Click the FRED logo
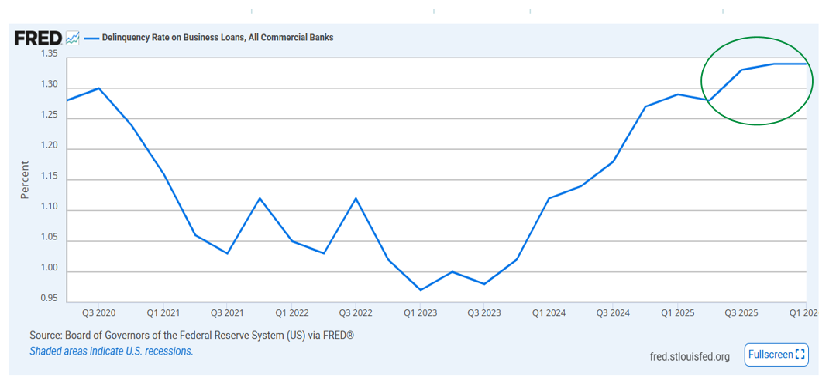Screen dimensions: 823x380 [x=38, y=38]
